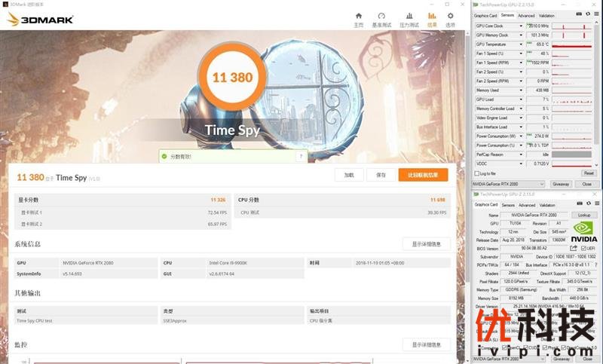
Task: Click the Close button in Sensors window
Action: pos(586,184)
